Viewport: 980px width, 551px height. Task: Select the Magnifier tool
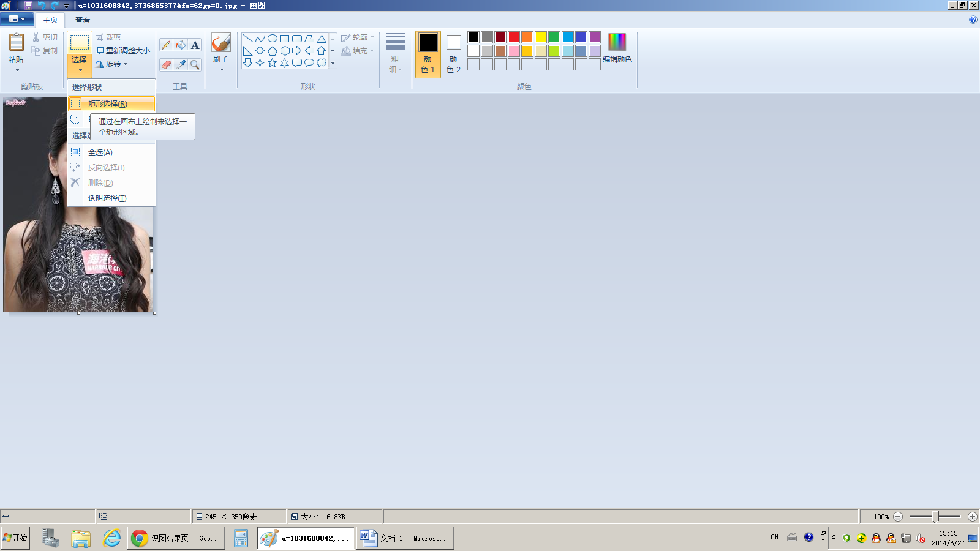[x=195, y=64]
